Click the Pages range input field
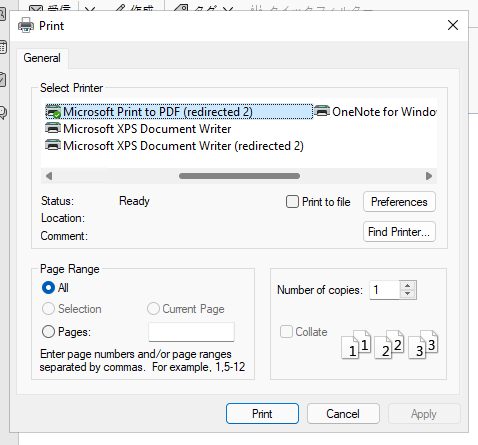Viewport: 478px width, 445px height. (191, 332)
